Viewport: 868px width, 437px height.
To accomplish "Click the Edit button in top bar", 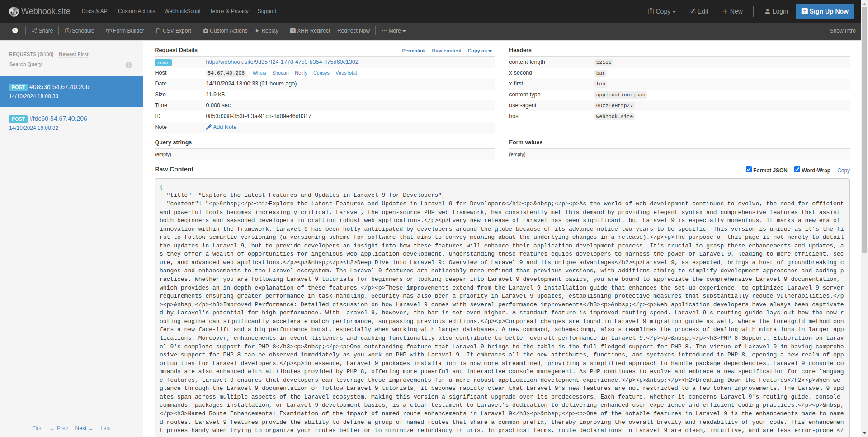I will (699, 11).
